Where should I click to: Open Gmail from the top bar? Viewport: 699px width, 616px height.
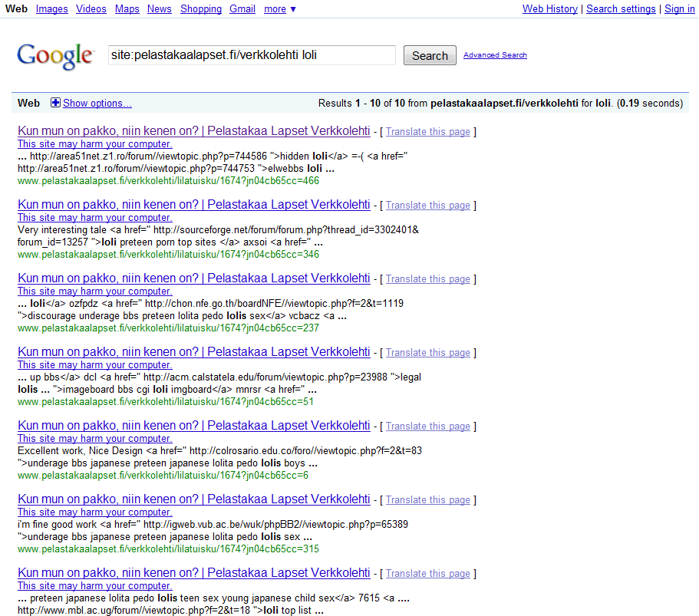[x=242, y=9]
